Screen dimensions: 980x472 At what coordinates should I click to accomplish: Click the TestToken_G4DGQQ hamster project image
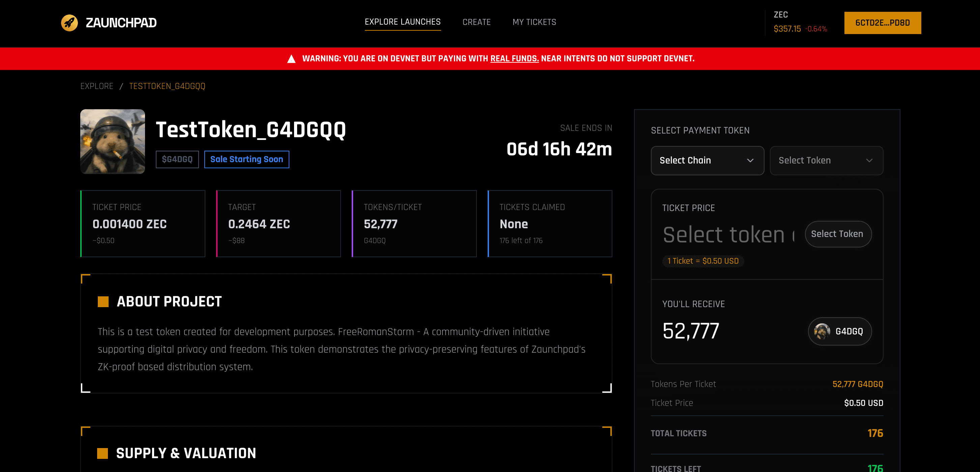pyautogui.click(x=113, y=142)
